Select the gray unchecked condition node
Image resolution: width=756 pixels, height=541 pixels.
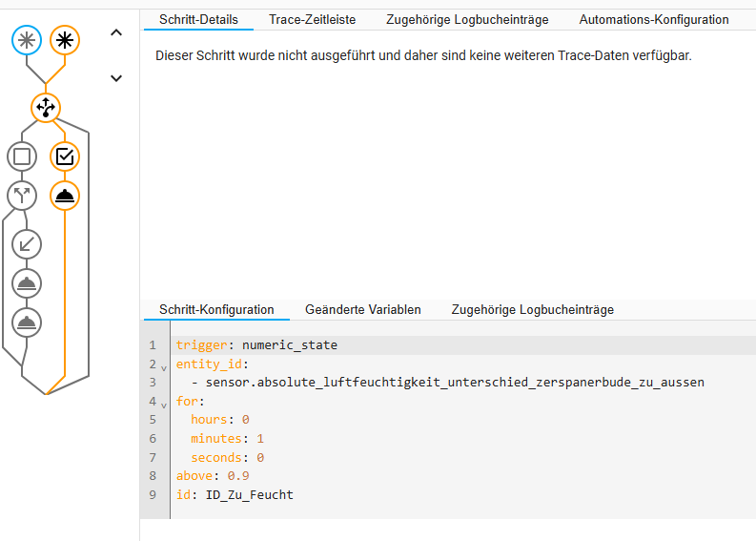pyautogui.click(x=23, y=156)
